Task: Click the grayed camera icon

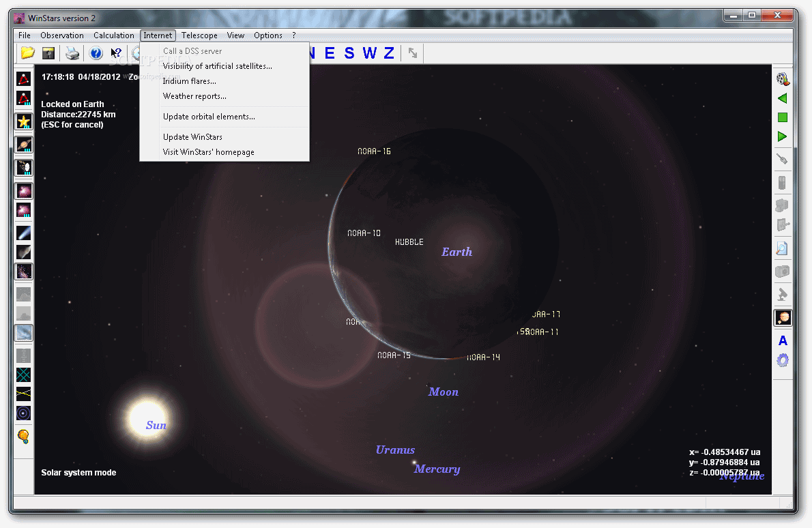Action: pos(783,272)
